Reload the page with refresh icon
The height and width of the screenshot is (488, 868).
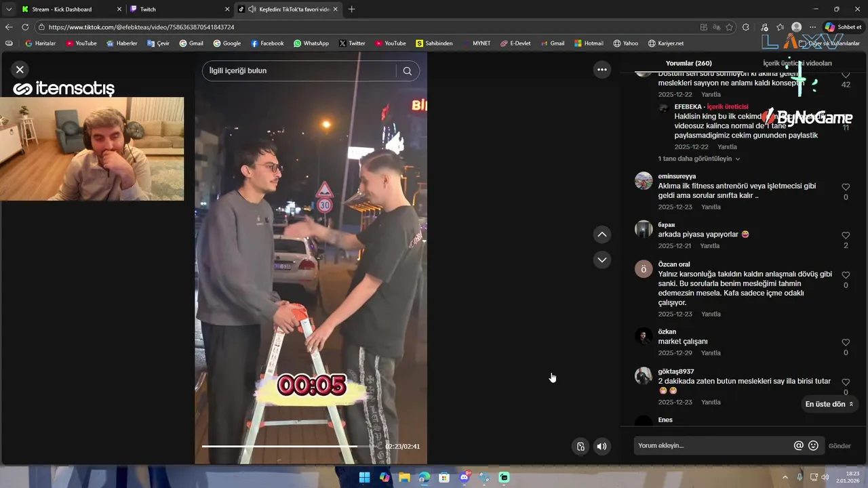click(x=25, y=27)
